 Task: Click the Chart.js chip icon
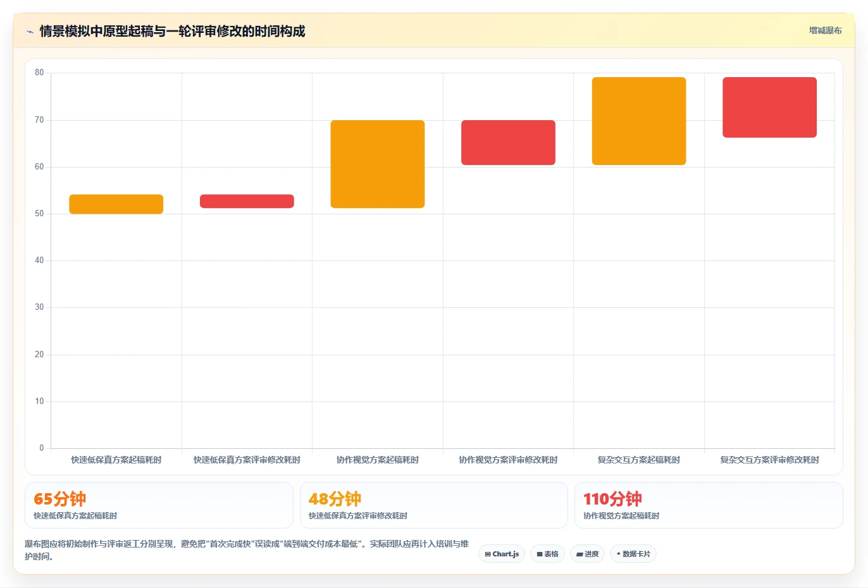488,554
